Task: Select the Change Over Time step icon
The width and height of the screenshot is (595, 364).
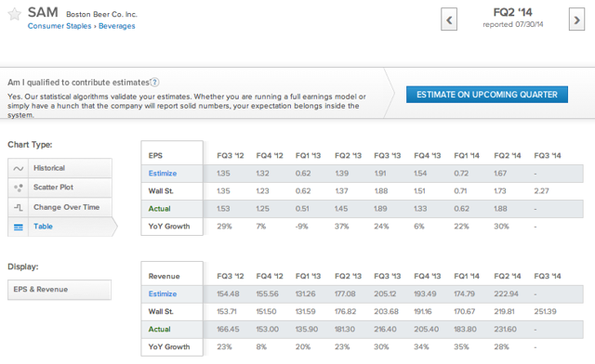Action: tap(19, 207)
